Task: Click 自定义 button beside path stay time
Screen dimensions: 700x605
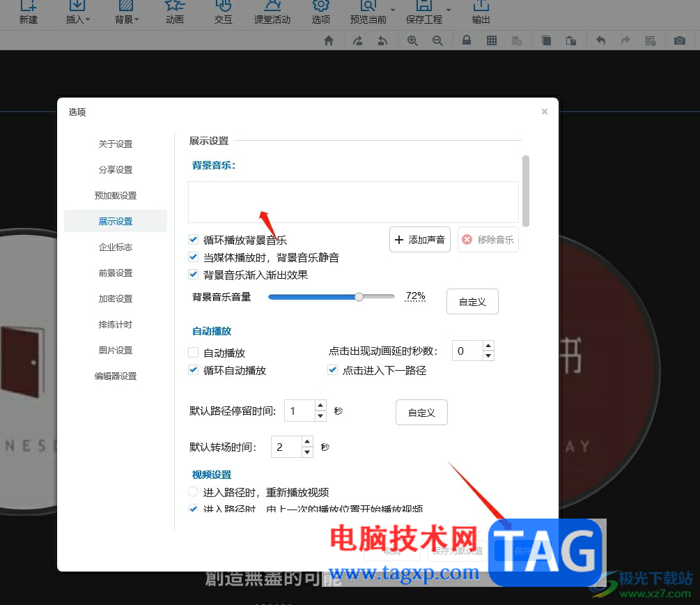Action: (x=421, y=413)
